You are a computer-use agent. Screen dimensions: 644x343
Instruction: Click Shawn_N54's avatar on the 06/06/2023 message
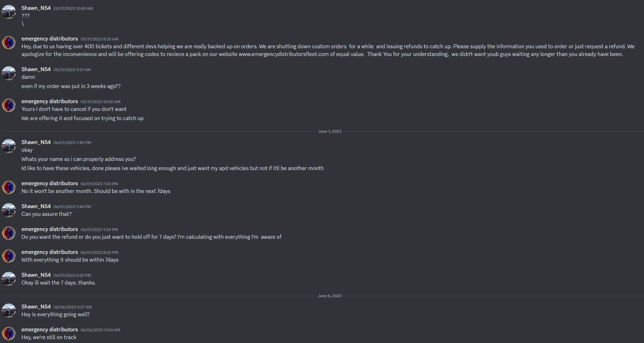(x=9, y=311)
